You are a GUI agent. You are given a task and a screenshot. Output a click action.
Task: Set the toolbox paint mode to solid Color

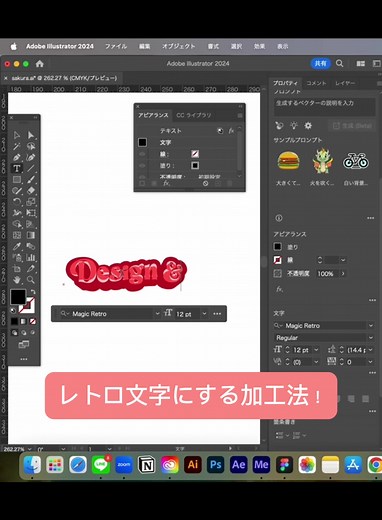click(14, 321)
